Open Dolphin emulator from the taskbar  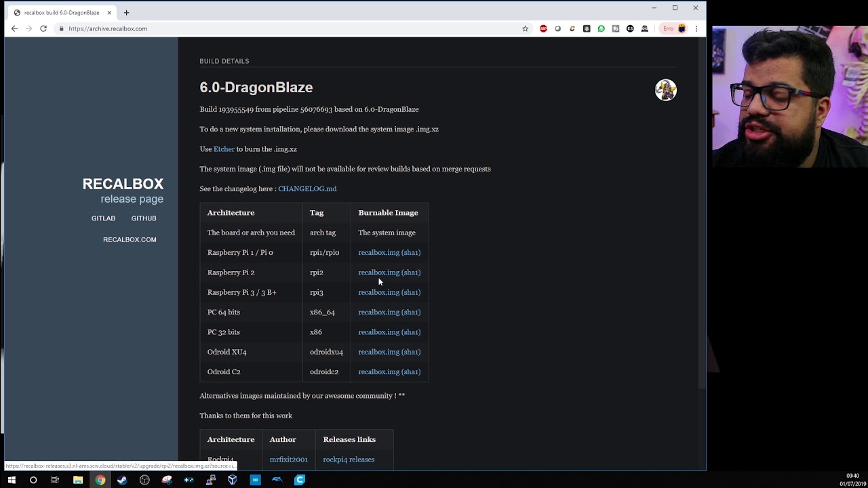coord(277,480)
